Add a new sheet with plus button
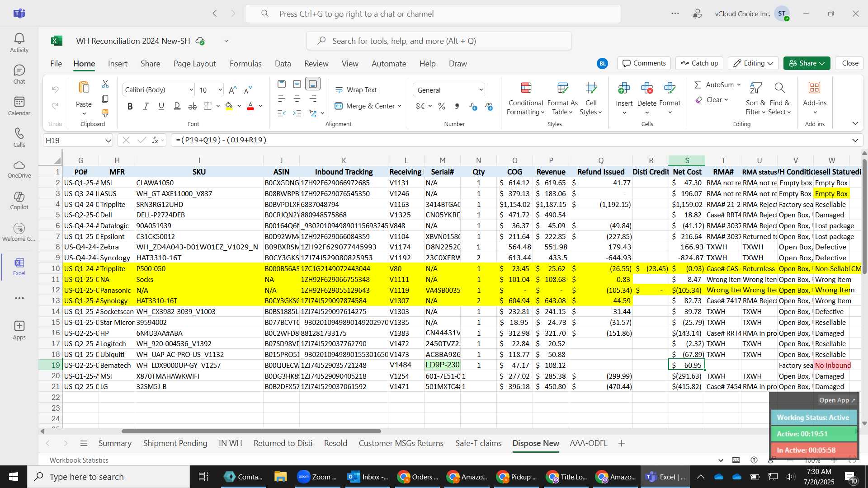The image size is (868, 488). pyautogui.click(x=622, y=443)
